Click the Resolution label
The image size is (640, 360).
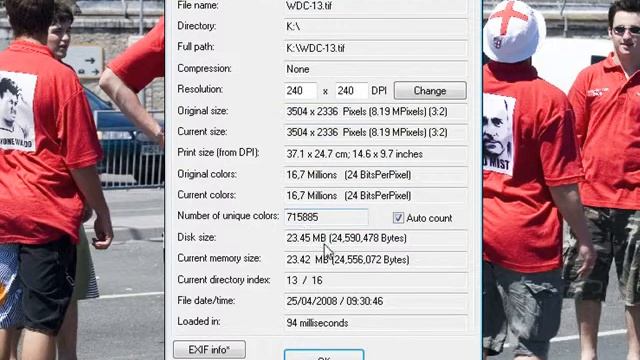[200, 89]
